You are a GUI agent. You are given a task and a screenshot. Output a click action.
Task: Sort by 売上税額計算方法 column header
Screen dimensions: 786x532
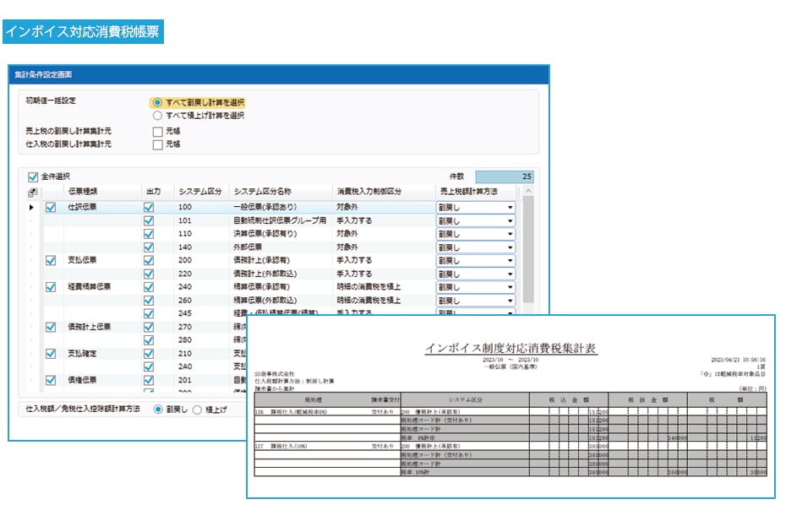[476, 192]
